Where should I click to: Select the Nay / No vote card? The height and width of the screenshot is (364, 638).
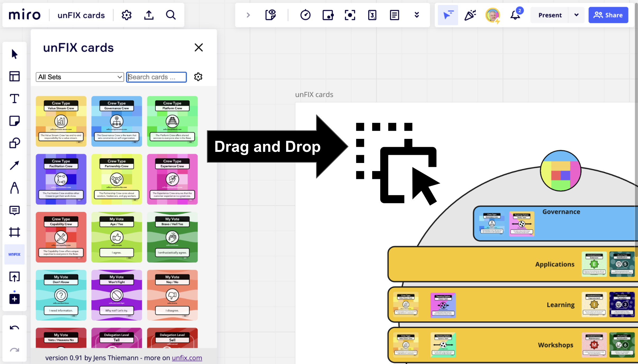coord(172,295)
